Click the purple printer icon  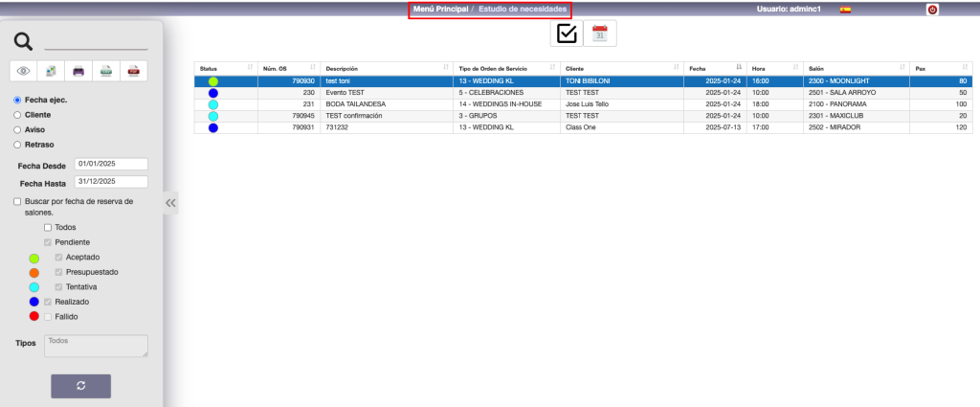click(x=79, y=70)
